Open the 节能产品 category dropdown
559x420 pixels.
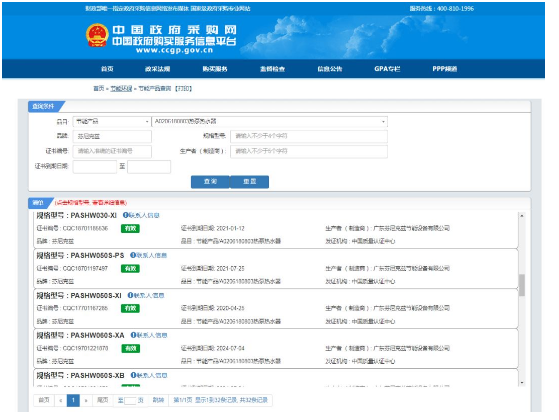coord(112,122)
